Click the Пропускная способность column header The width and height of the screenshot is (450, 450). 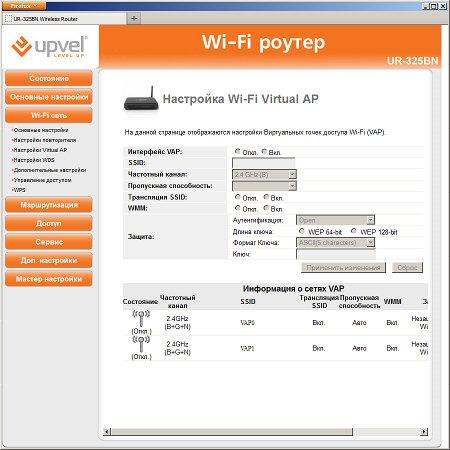click(x=359, y=302)
